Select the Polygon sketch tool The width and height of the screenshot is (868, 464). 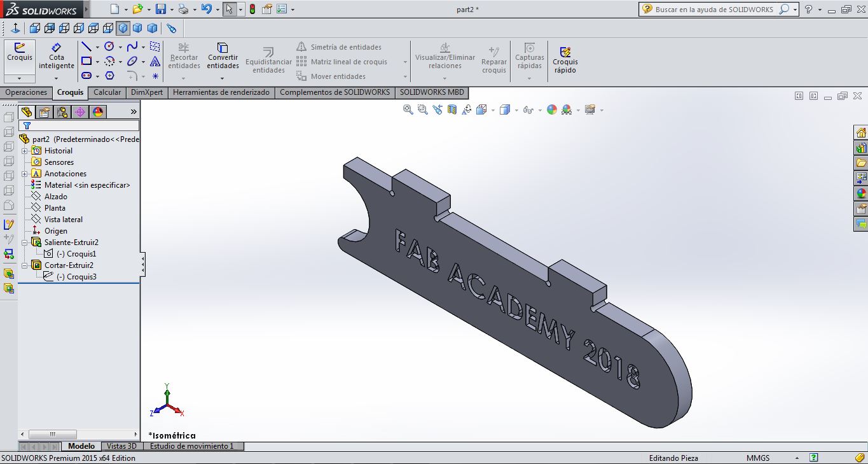pyautogui.click(x=109, y=76)
